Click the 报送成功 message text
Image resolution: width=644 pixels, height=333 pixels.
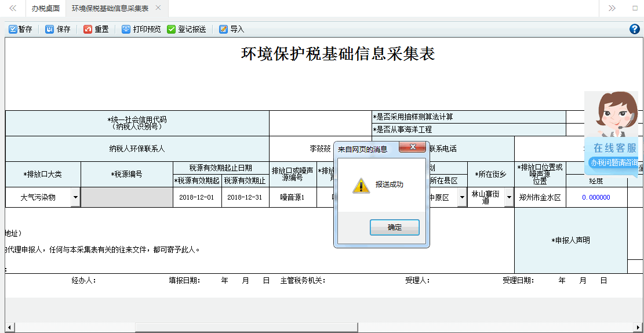click(389, 184)
